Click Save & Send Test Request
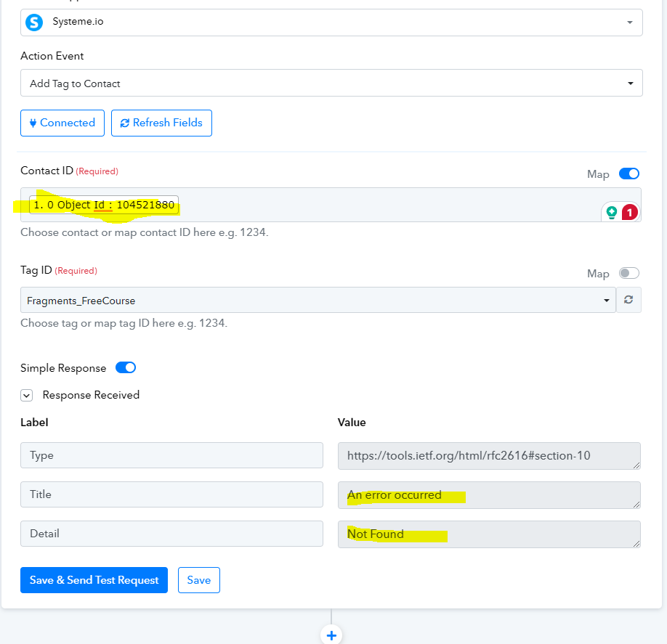This screenshot has height=644, width=667. pos(94,580)
